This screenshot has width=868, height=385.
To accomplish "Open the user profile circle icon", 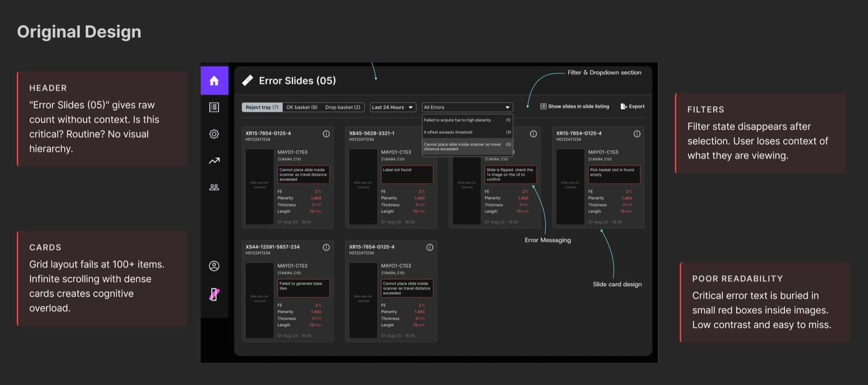I will point(214,266).
